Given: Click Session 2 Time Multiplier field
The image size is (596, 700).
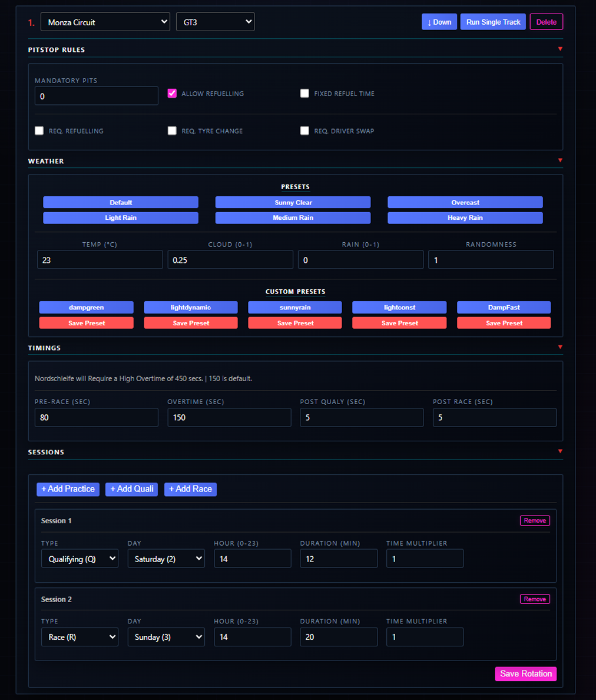Looking at the screenshot, I should coord(425,637).
